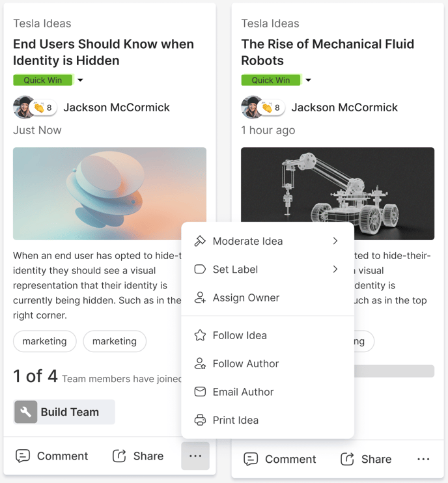Toggle the more options button on the first card
Viewport: 448px width, 483px height.
pyautogui.click(x=195, y=456)
